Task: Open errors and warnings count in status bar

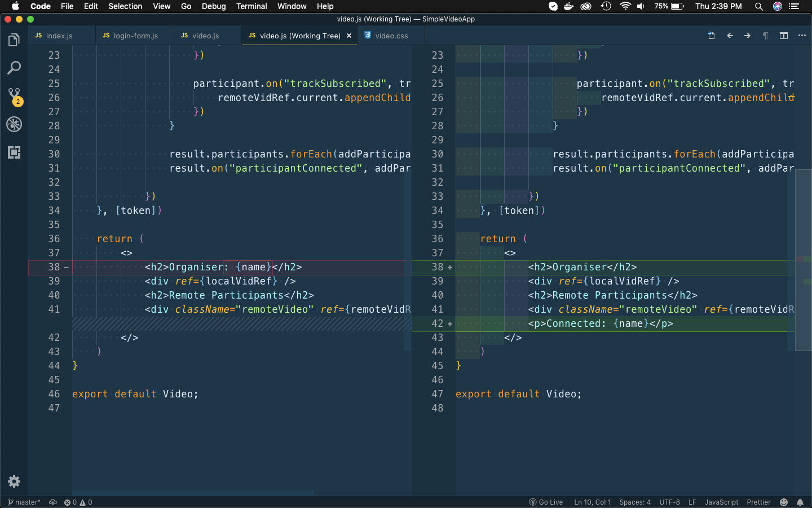Action: pyautogui.click(x=78, y=502)
